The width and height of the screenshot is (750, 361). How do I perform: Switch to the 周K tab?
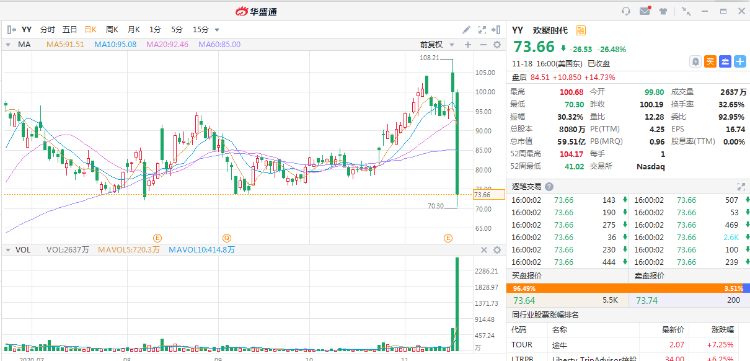click(x=112, y=30)
